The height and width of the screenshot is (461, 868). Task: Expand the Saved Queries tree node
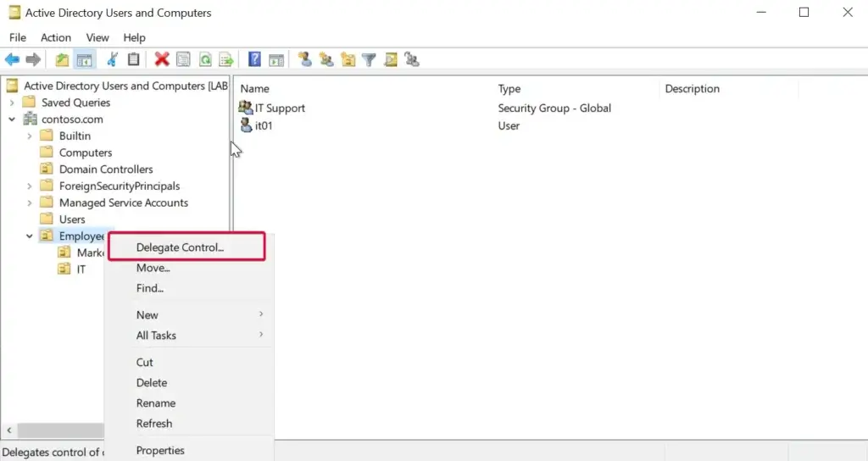coord(12,103)
